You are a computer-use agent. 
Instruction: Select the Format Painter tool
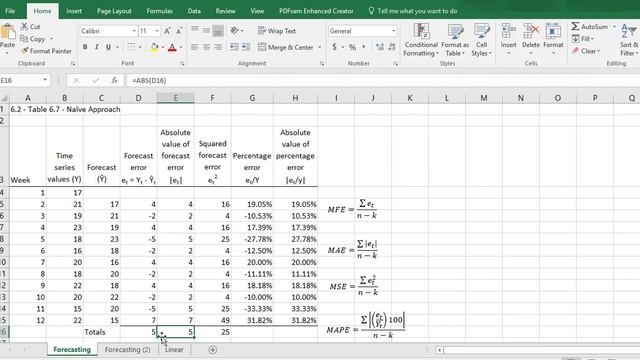click(x=46, y=51)
